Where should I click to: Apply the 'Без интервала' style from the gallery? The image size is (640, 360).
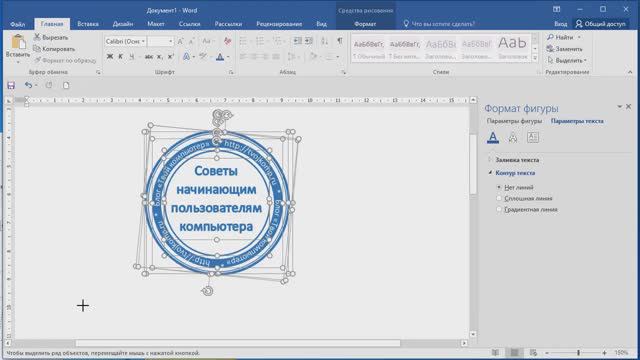[x=404, y=49]
